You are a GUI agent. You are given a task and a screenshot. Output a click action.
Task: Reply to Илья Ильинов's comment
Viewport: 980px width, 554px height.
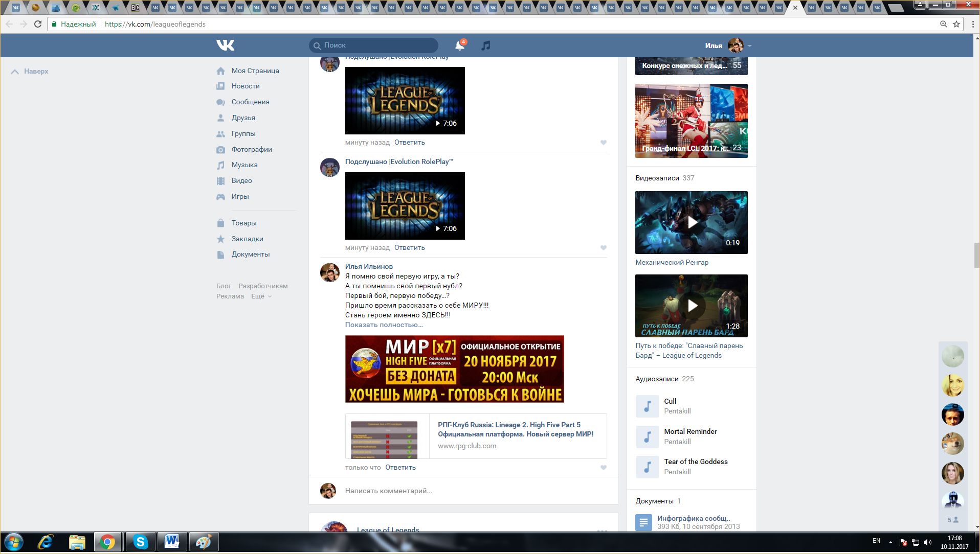pyautogui.click(x=400, y=467)
